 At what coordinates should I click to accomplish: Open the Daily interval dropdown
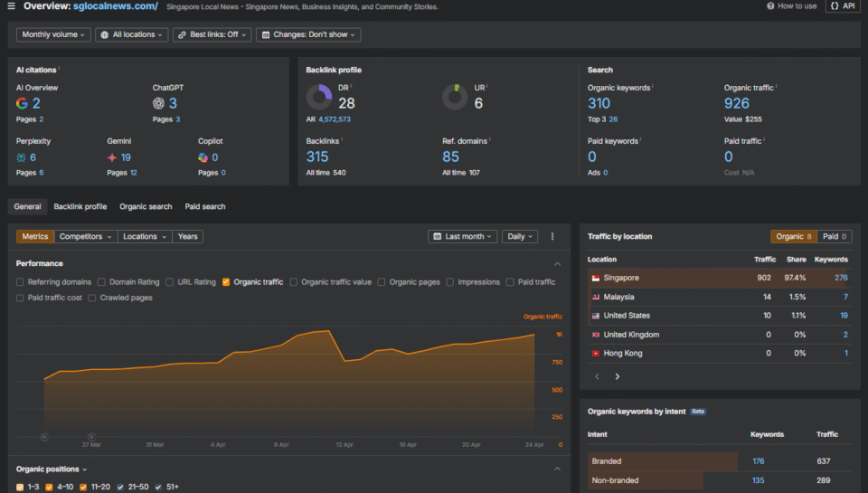(520, 236)
